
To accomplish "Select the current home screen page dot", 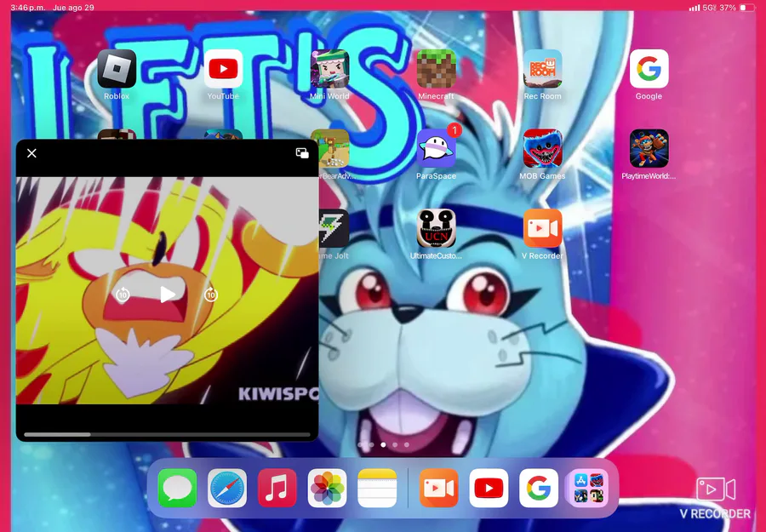I will coord(383,444).
